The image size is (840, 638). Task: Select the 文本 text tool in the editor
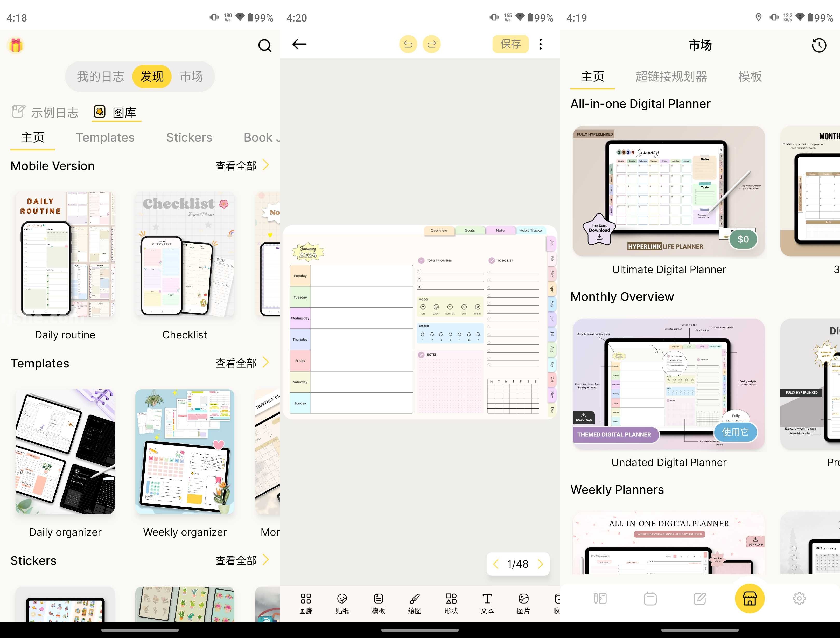[x=487, y=604]
